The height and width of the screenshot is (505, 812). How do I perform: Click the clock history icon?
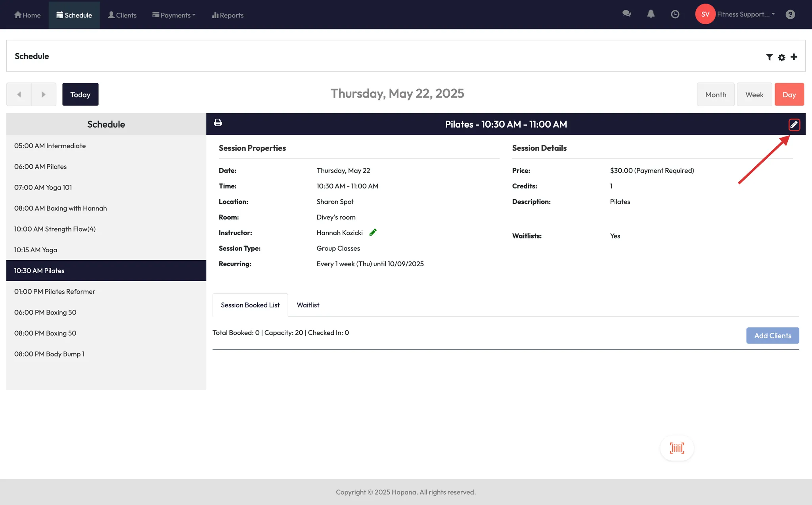pos(675,14)
